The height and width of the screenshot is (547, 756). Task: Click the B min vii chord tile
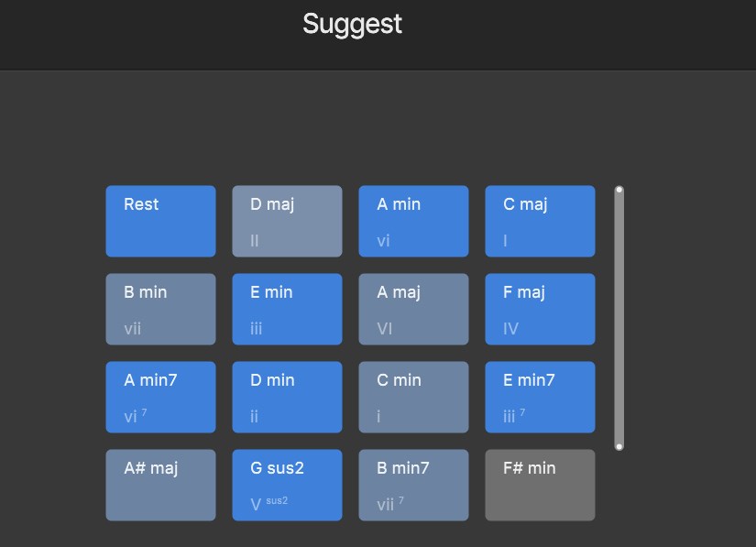point(160,309)
